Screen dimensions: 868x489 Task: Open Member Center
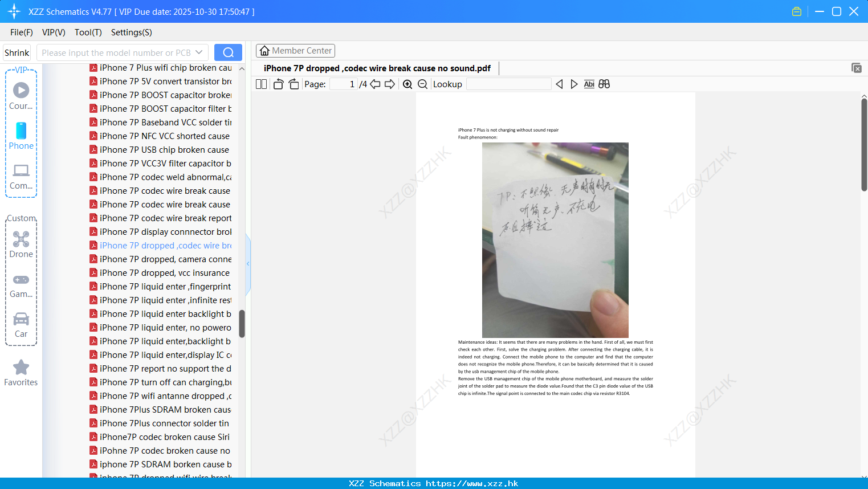[295, 51]
